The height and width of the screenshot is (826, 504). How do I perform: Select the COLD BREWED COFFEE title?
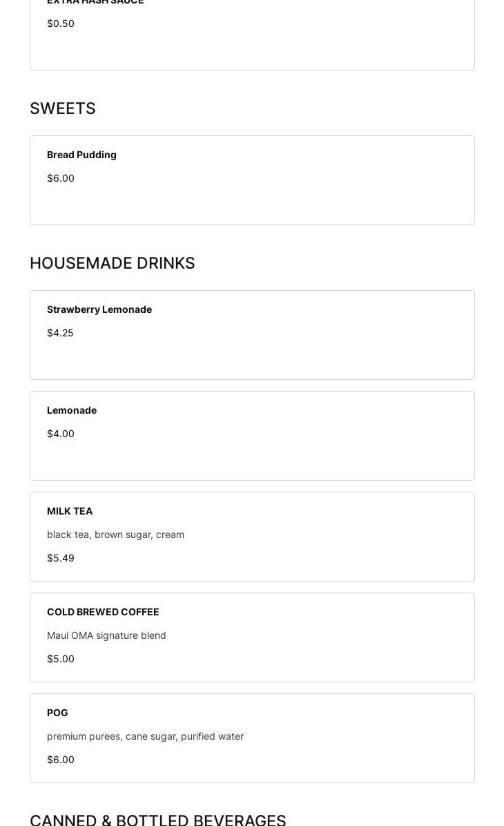tap(103, 612)
